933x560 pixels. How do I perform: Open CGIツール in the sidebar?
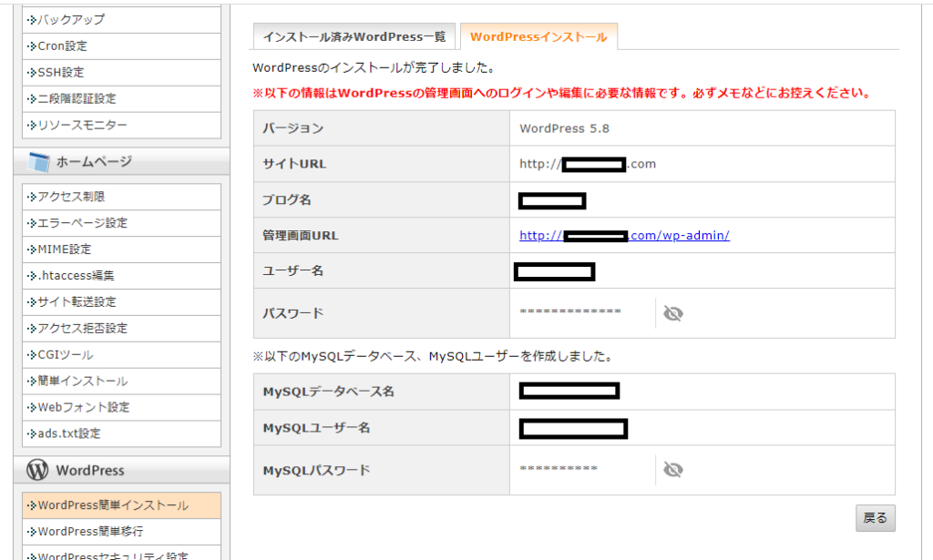(x=121, y=354)
